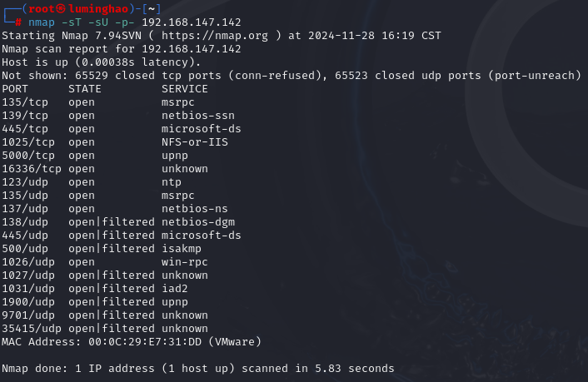588x382 pixels.
Task: Click the target IP in the command line
Action: pyautogui.click(x=192, y=22)
